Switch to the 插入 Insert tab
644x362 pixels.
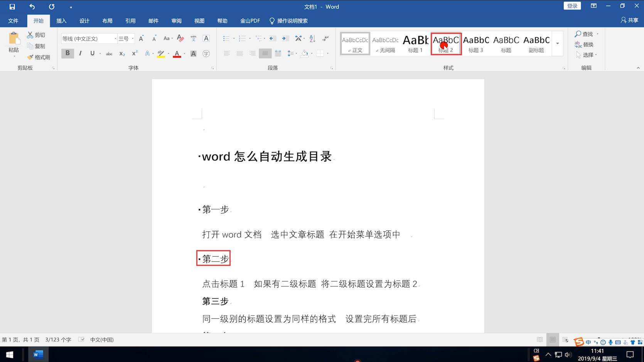point(61,21)
